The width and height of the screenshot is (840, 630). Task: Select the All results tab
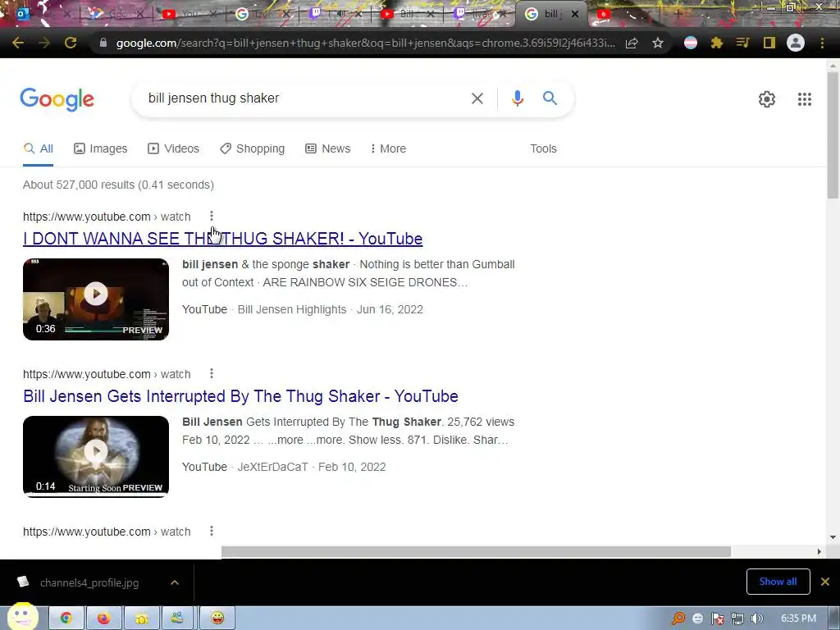pos(38,148)
